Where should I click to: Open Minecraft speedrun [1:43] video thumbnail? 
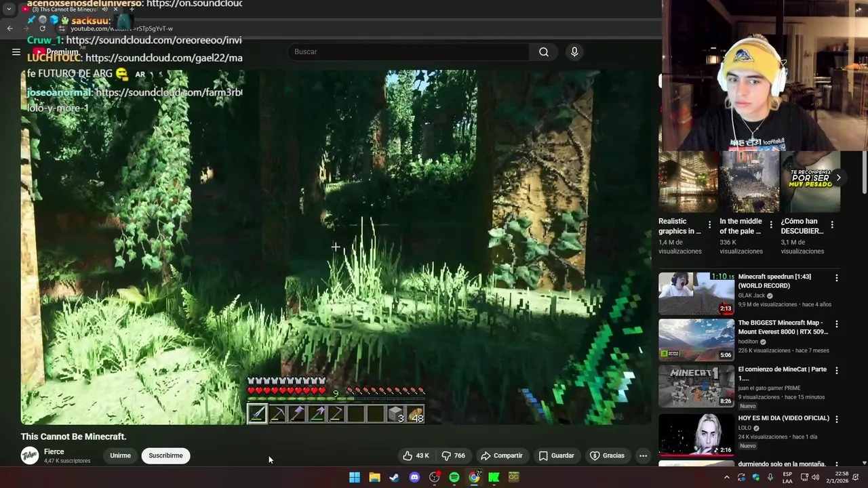click(696, 293)
